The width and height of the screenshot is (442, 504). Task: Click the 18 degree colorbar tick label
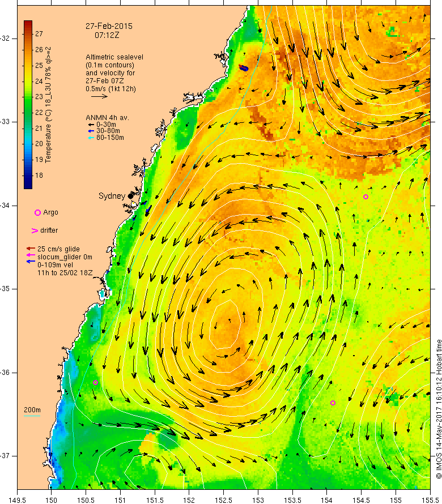(x=39, y=175)
